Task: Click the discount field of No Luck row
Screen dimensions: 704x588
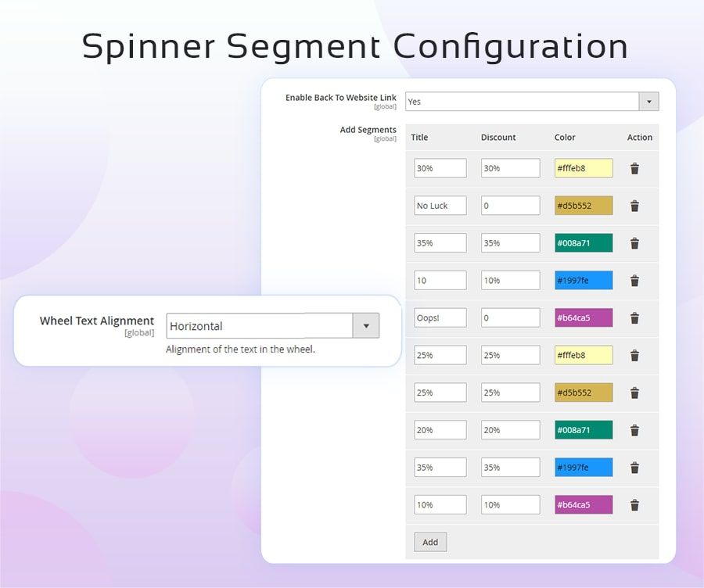Action: click(510, 206)
